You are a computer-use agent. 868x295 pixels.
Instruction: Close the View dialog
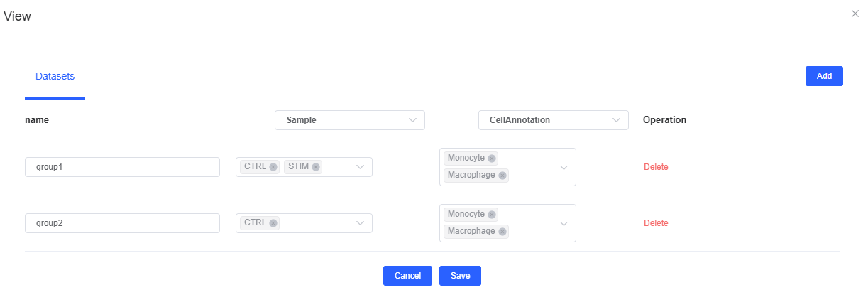[x=855, y=14]
